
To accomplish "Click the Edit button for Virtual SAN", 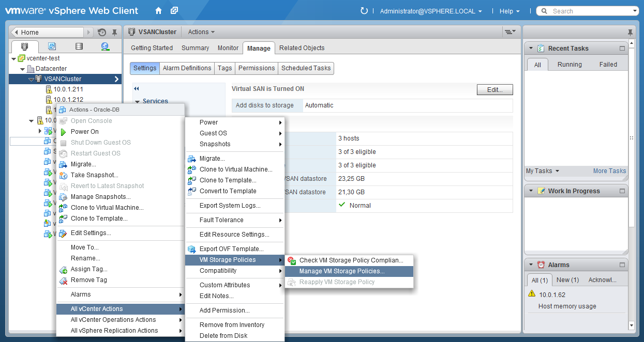I will [x=495, y=89].
